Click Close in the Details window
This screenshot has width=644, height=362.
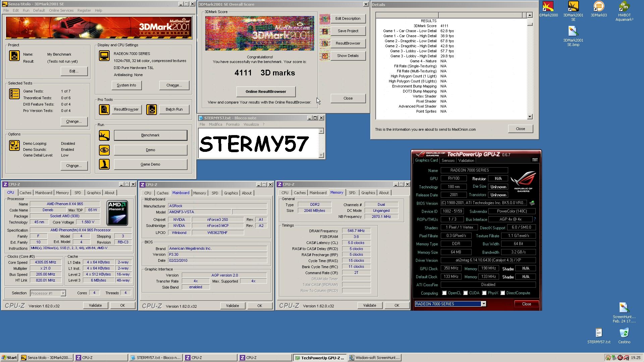pyautogui.click(x=520, y=129)
